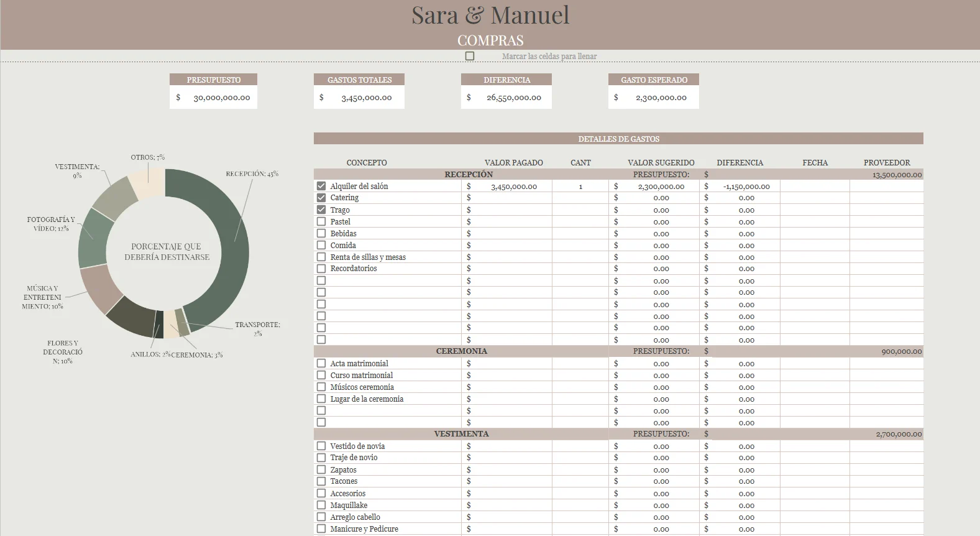980x536 pixels.
Task: Select the 'OTROS; 7%' chart label
Action: (x=147, y=157)
